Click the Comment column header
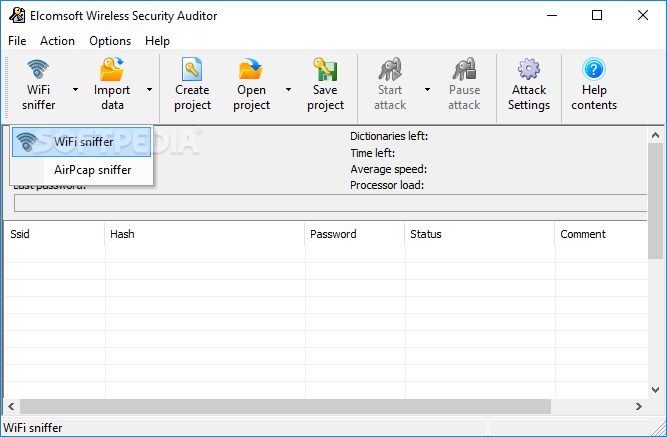This screenshot has height=437, width=667. tap(601, 234)
